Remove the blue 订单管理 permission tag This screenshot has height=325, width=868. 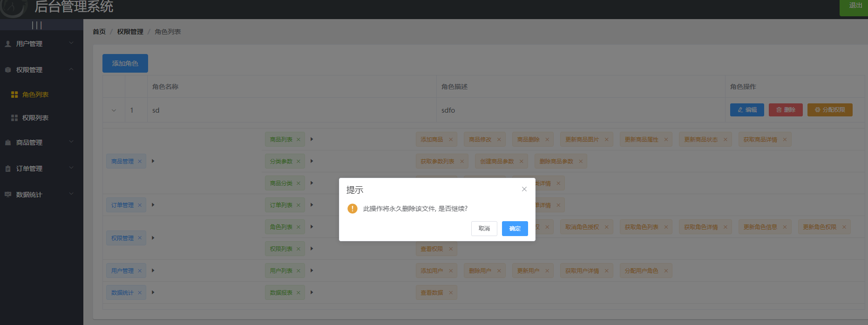140,205
